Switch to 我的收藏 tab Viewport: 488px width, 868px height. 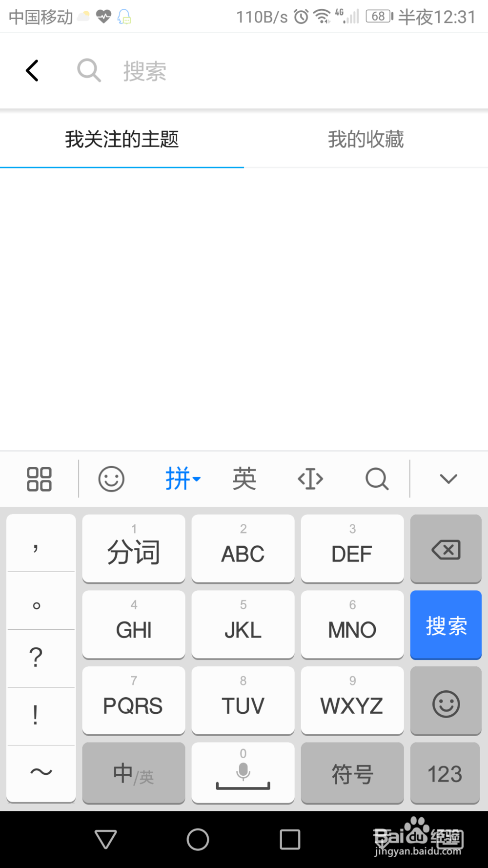pyautogui.click(x=366, y=140)
